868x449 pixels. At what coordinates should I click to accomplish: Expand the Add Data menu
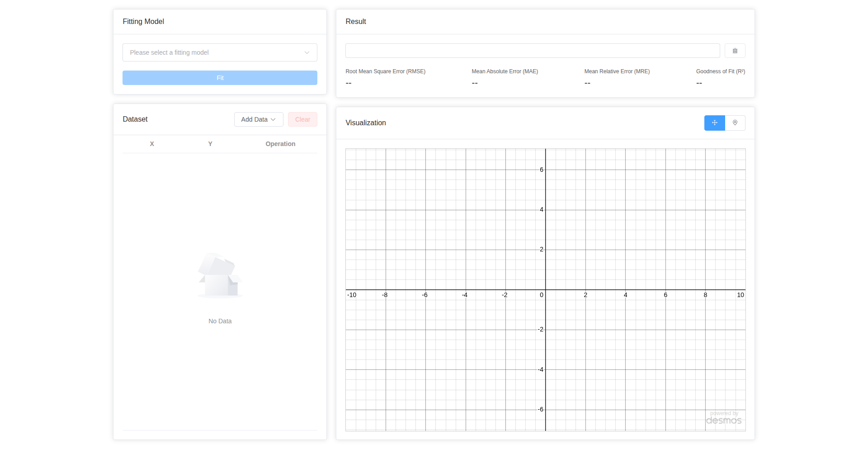pos(258,119)
